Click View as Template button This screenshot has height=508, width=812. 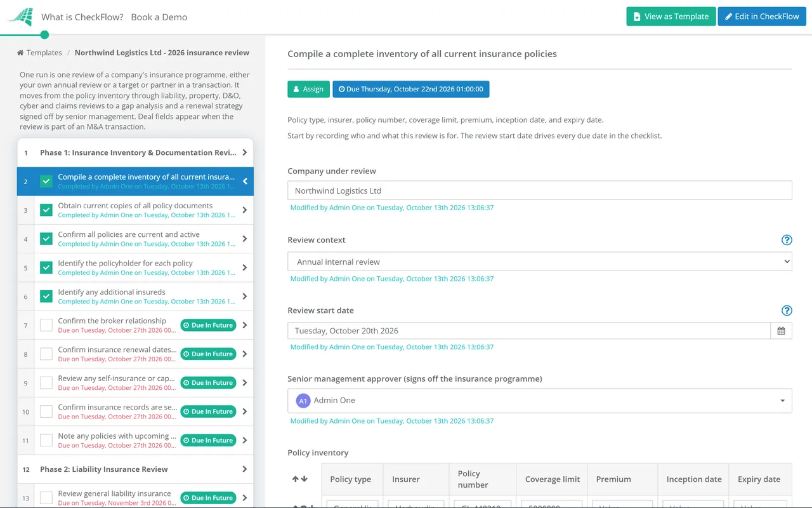pyautogui.click(x=671, y=17)
